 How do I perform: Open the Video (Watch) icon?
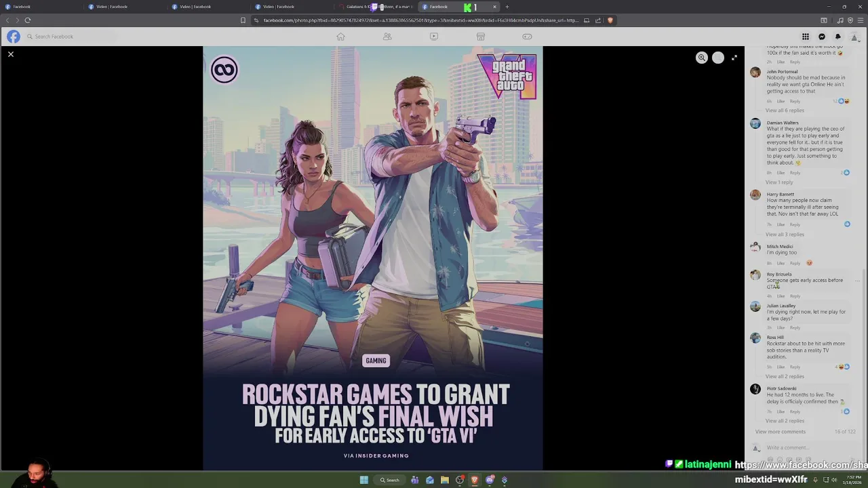coord(434,37)
